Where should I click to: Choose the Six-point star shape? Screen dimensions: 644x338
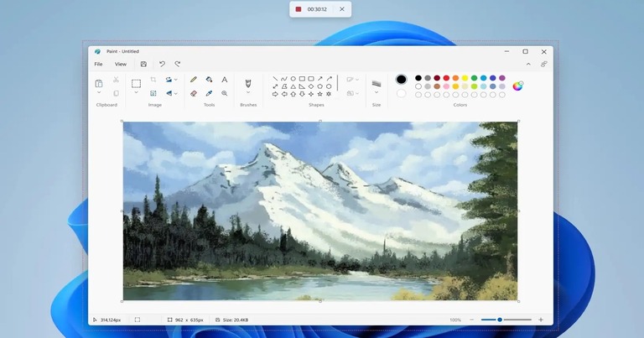coord(329,94)
